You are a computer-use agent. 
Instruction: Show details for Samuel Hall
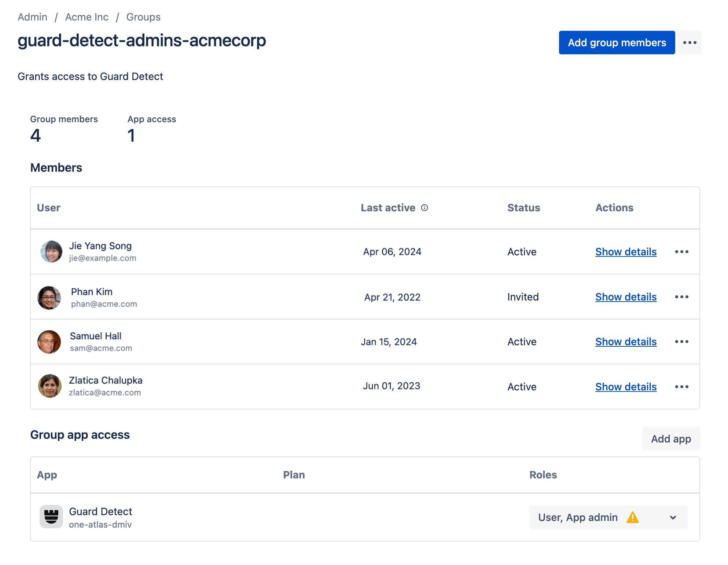626,342
